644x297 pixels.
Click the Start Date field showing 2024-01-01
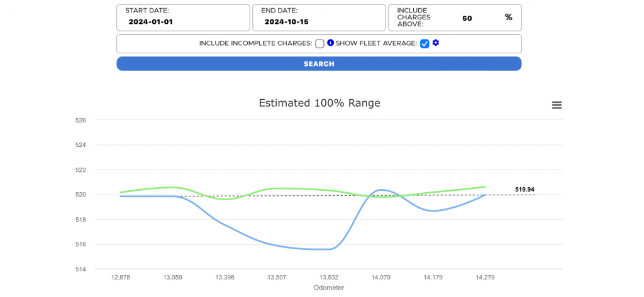click(183, 21)
